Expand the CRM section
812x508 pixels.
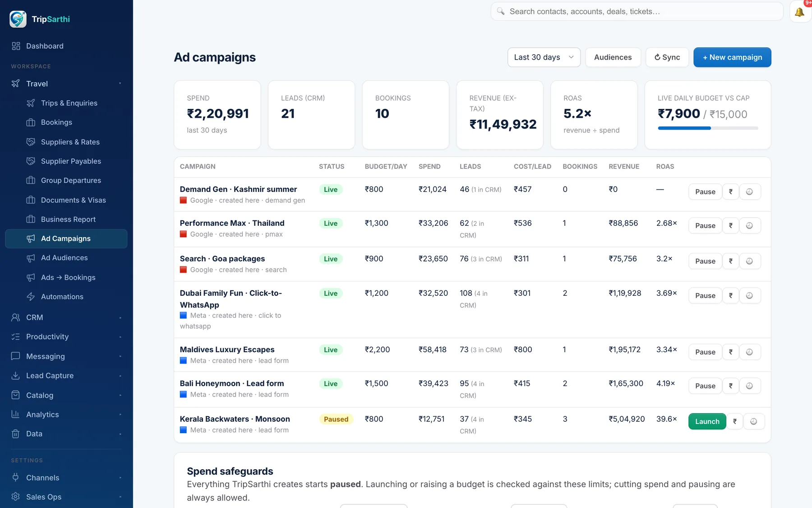[x=66, y=317]
